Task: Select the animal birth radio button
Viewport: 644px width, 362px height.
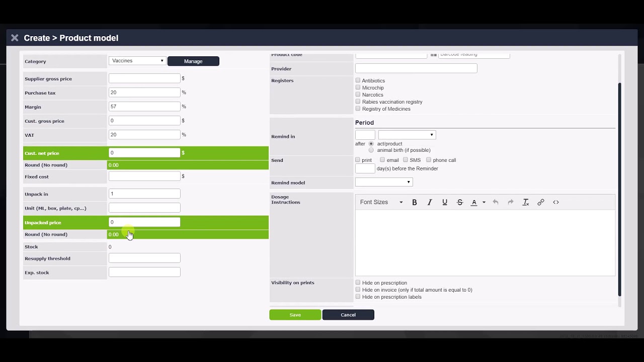Action: (x=371, y=150)
